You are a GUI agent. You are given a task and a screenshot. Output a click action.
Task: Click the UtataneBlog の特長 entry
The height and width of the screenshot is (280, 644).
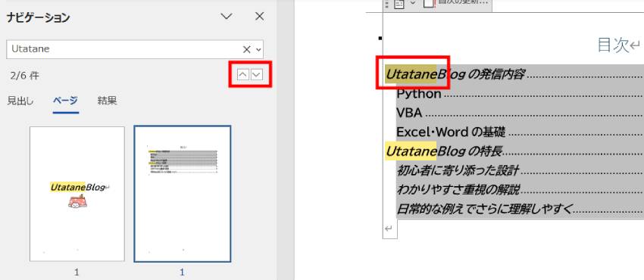[x=443, y=151]
